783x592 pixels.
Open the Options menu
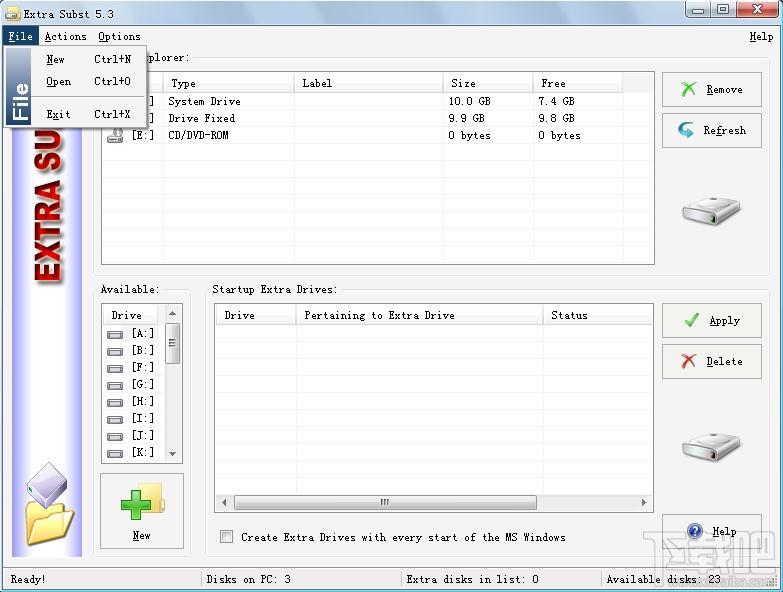(x=119, y=36)
